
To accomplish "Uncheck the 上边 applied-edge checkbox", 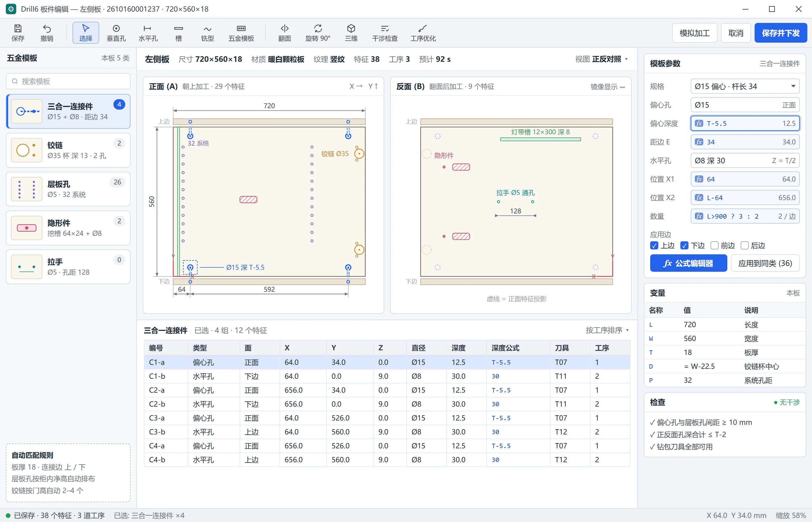I will pyautogui.click(x=654, y=245).
